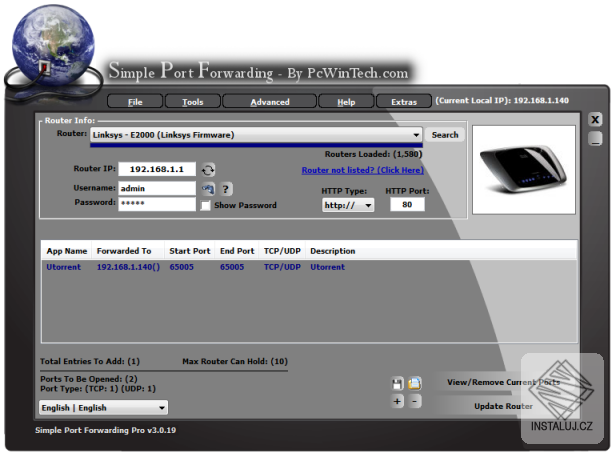Minimize the Simple Port Forwarding window
Viewport: 612px width, 453px height.
tap(595, 139)
